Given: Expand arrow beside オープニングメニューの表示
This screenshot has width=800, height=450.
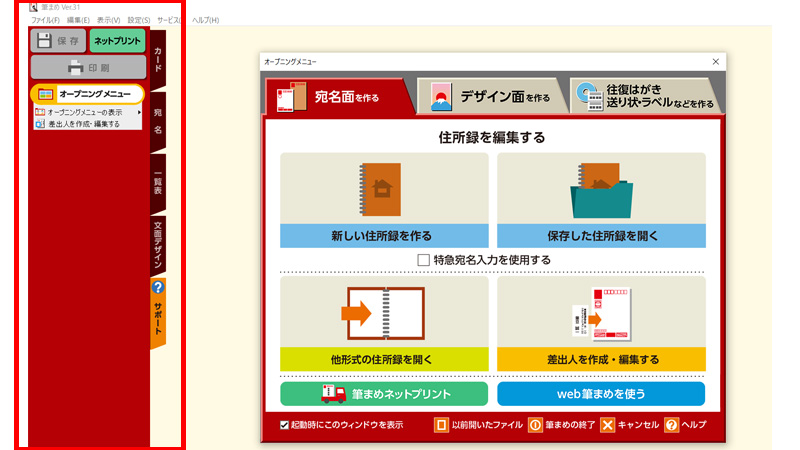Looking at the screenshot, I should (x=139, y=112).
